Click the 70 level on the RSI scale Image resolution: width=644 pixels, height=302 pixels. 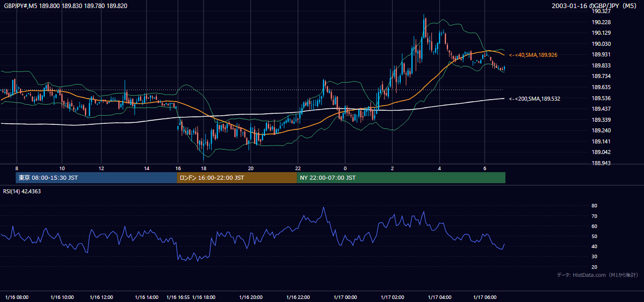click(594, 216)
